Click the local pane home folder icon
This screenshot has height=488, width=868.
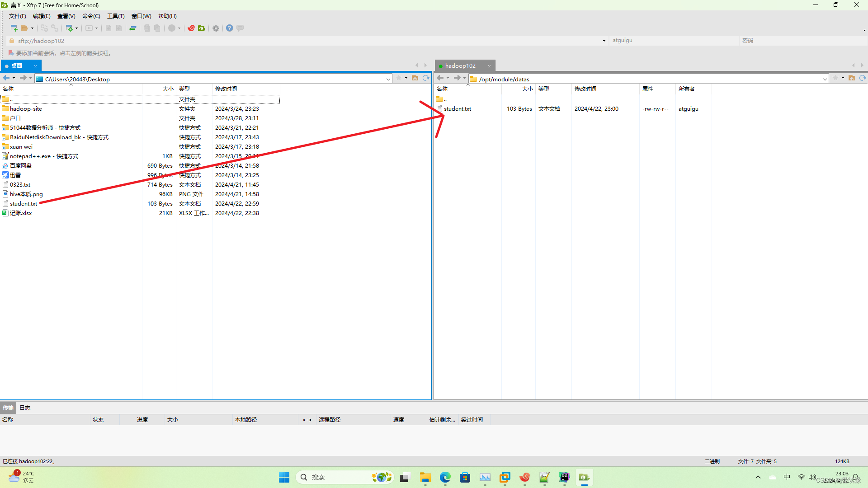click(415, 78)
